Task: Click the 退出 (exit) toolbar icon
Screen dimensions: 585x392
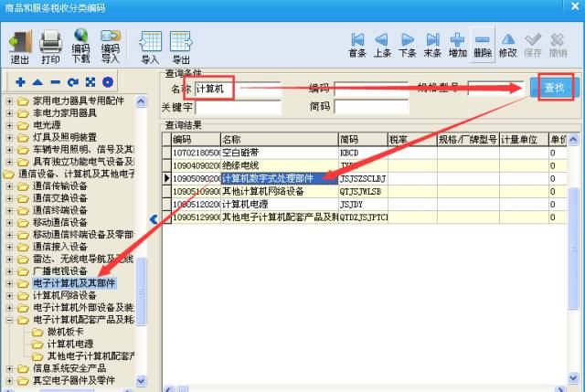Action: coord(19,46)
